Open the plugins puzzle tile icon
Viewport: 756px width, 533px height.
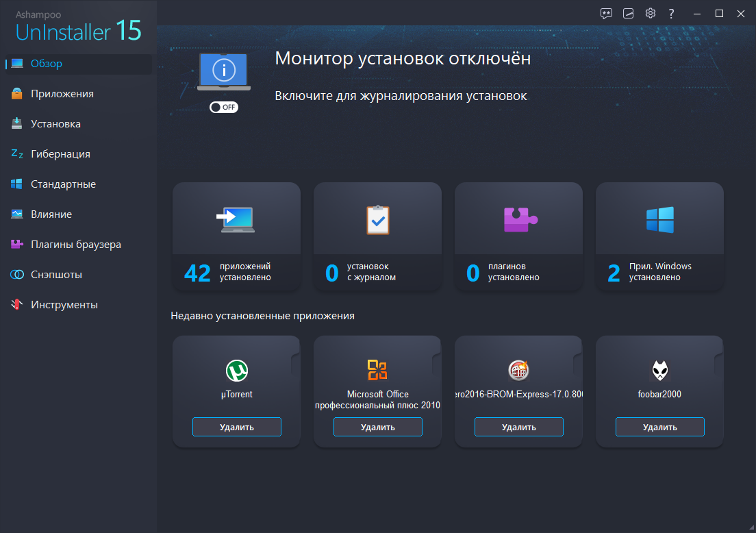[x=520, y=219]
